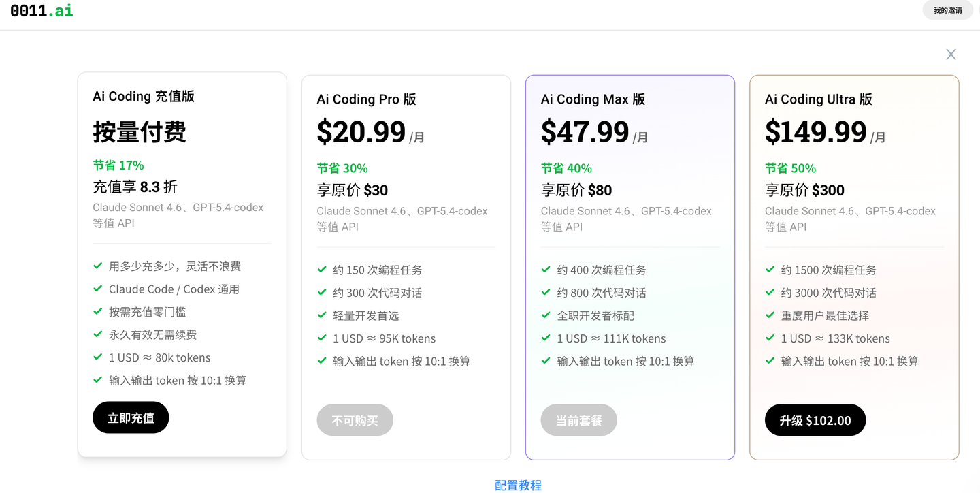This screenshot has width=980, height=493.
Task: Click checkmark beside 约 3000 次代码对话
Action: click(770, 292)
